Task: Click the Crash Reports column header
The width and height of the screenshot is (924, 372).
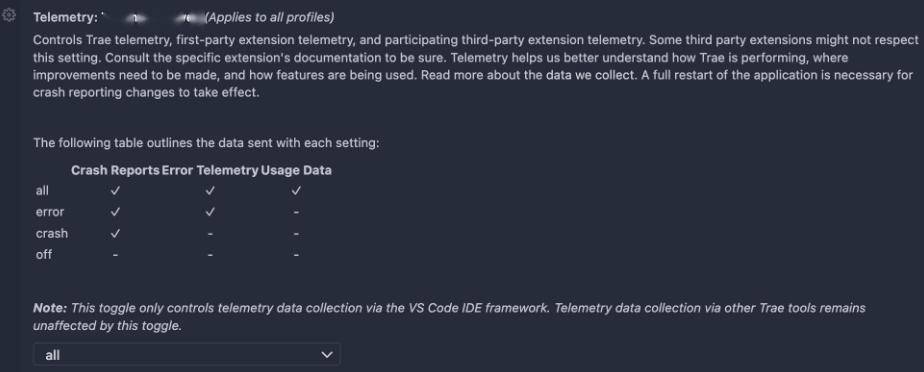Action: [116, 170]
